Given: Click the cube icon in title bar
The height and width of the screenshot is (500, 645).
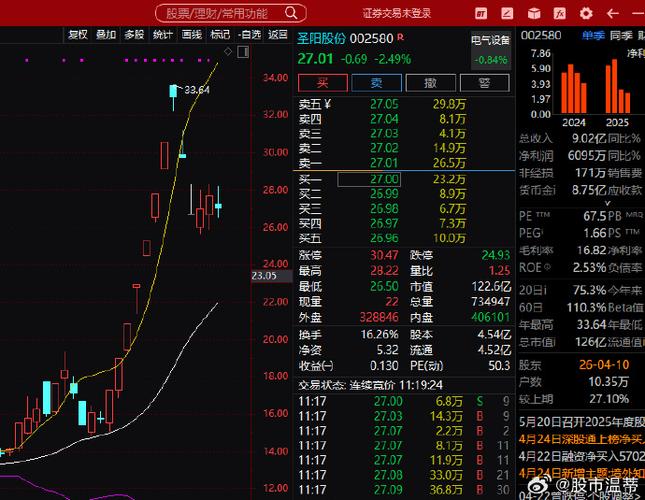Looking at the screenshot, I should click(x=534, y=14).
